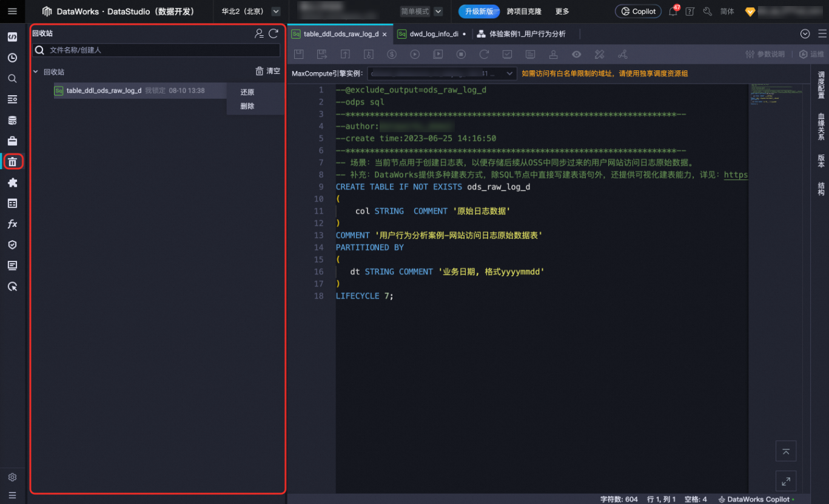The image size is (829, 504).
Task: Switch to the 体验案例1_用户行为分析 tab
Action: click(522, 34)
